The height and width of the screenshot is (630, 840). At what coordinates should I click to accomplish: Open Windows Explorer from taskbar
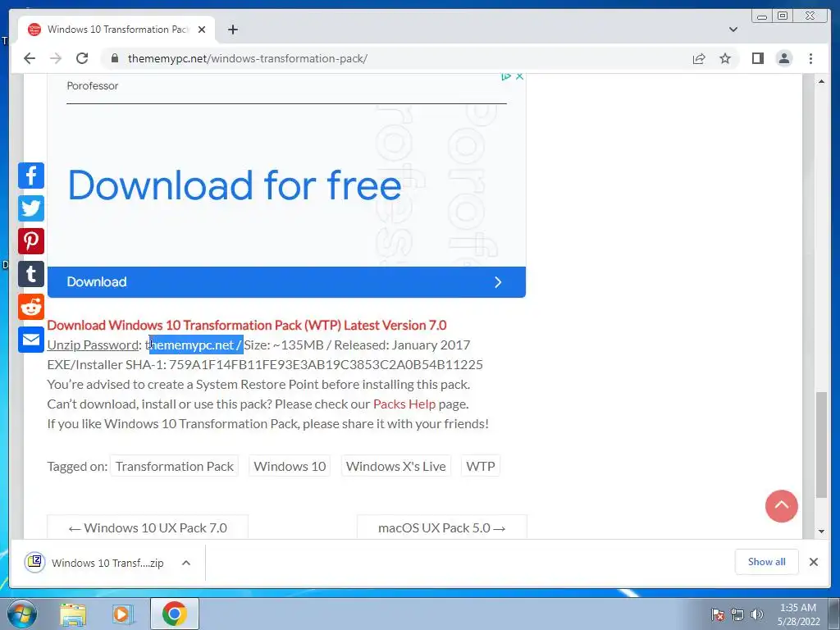73,614
